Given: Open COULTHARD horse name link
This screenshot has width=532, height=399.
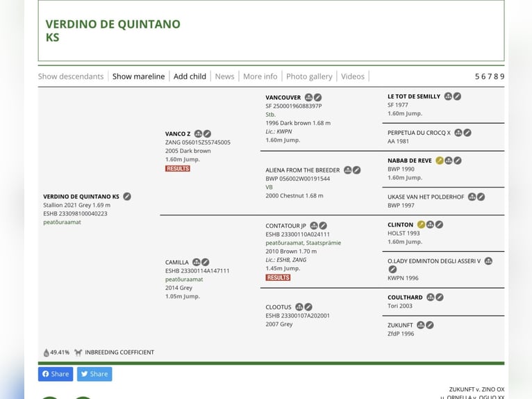Looking at the screenshot, I should point(405,298).
